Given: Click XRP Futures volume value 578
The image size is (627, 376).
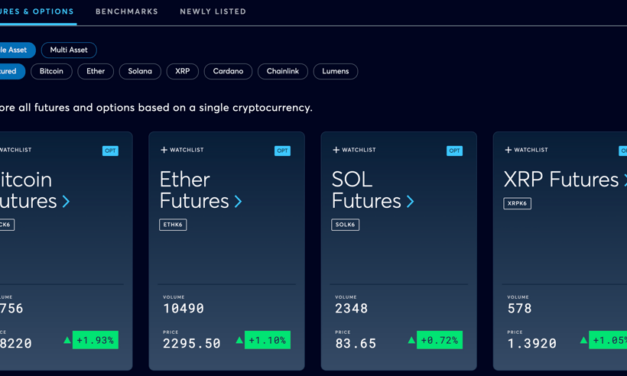Looking at the screenshot, I should coord(519,308).
